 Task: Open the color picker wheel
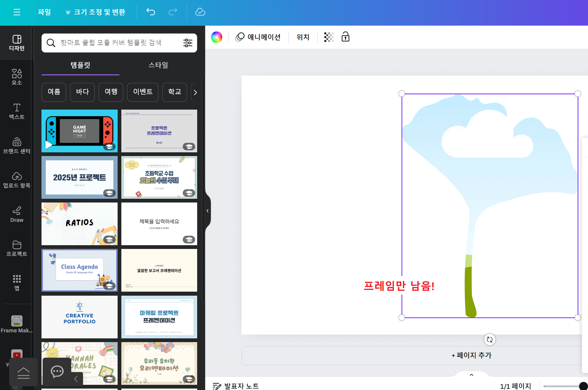(216, 37)
